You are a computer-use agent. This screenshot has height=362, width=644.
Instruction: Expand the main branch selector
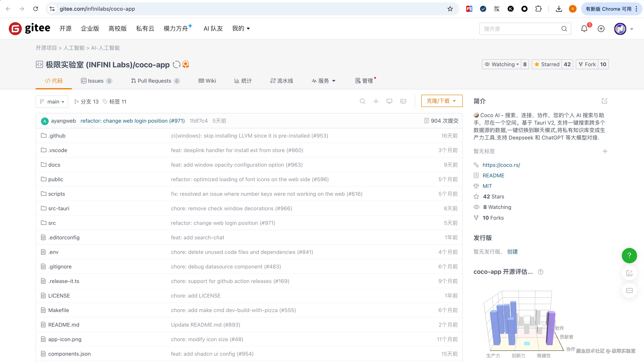(x=52, y=102)
